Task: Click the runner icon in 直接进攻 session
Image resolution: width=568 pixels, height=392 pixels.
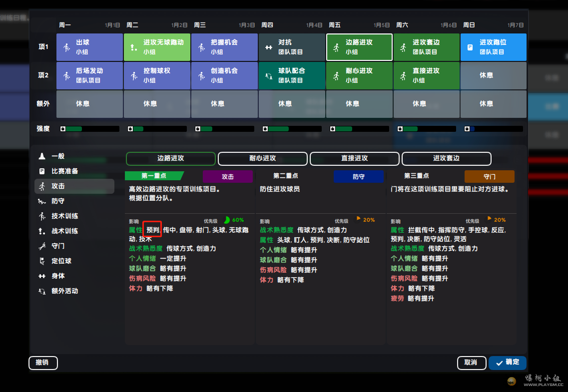Action: 403,76
